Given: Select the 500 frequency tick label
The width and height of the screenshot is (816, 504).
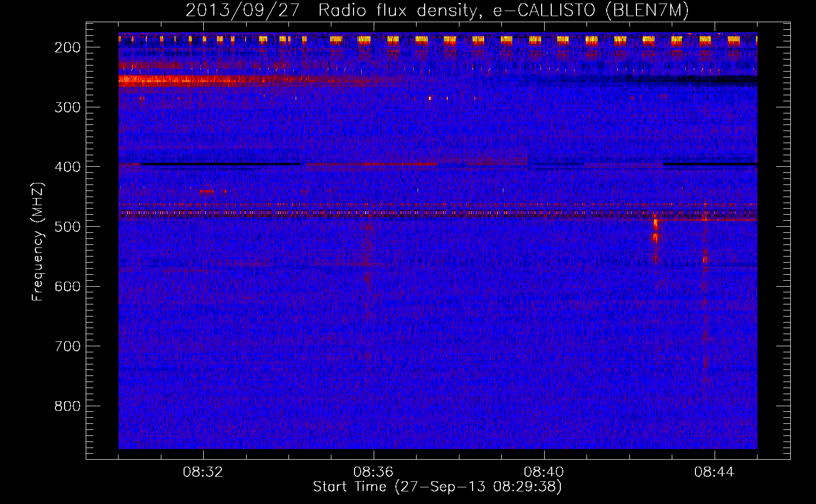Looking at the screenshot, I should (67, 227).
